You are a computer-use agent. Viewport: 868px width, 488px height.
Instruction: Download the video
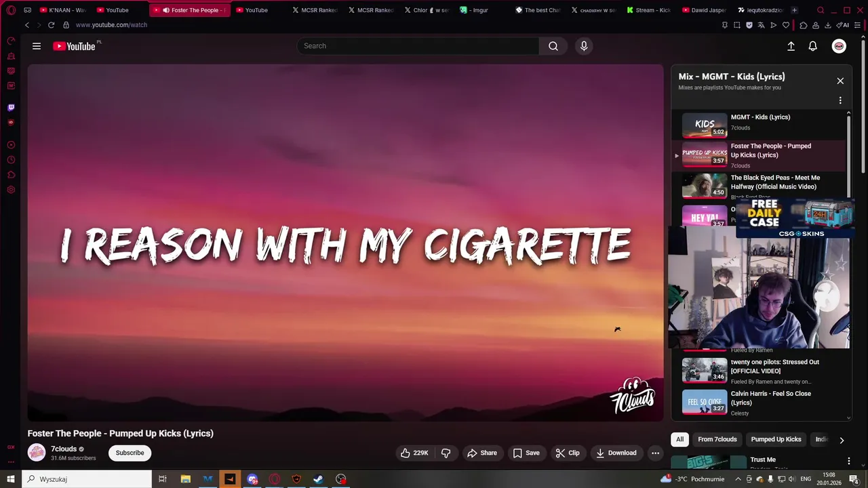pyautogui.click(x=616, y=453)
